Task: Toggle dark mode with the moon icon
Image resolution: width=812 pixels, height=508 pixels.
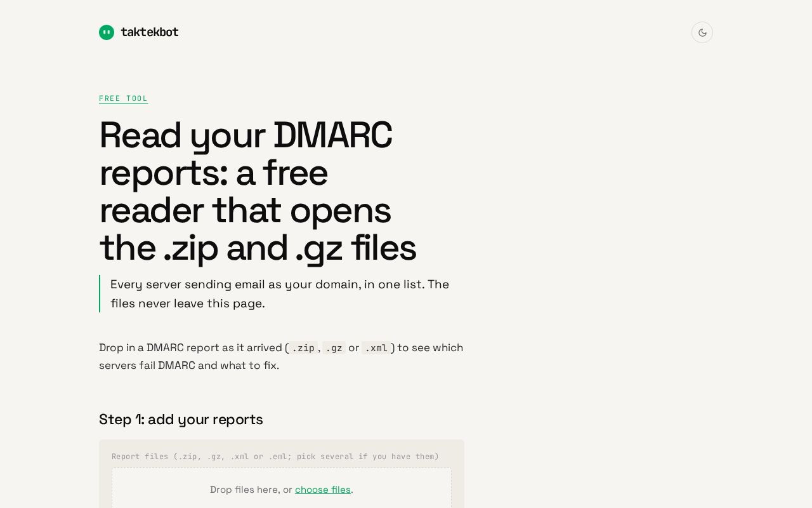Action: click(x=702, y=32)
